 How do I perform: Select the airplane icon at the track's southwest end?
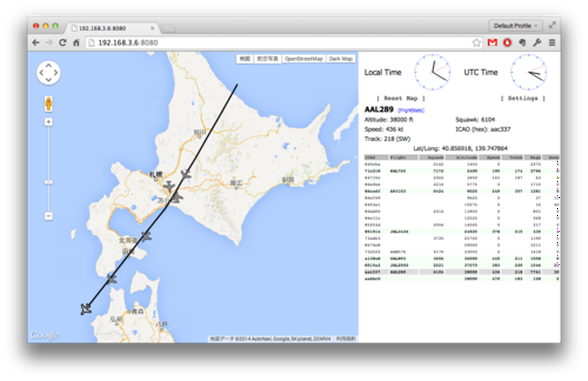tap(86, 309)
